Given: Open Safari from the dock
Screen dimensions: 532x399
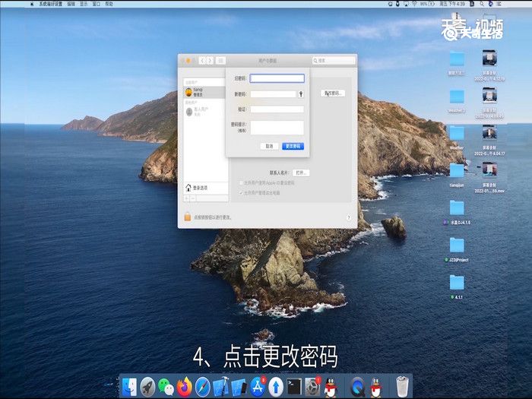Looking at the screenshot, I should 203,387.
